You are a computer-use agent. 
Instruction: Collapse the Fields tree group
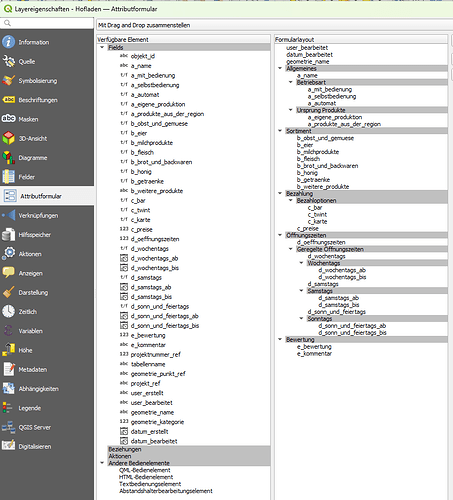coord(102,47)
